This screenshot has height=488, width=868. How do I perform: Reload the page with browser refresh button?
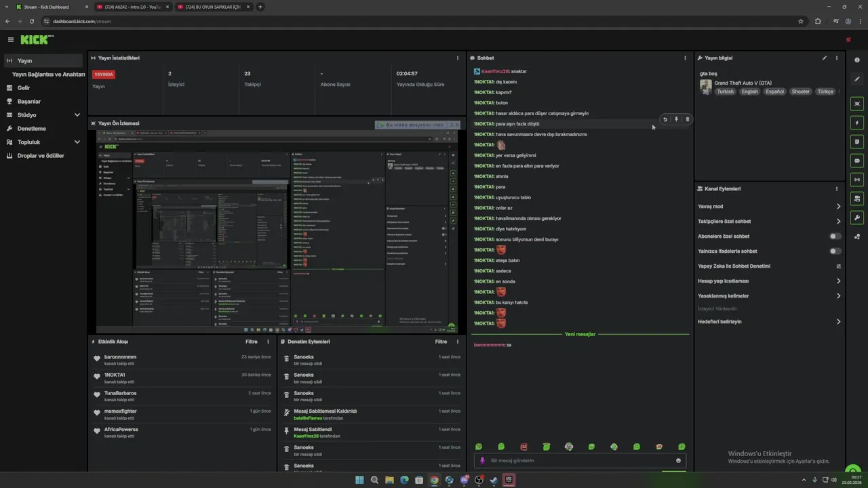[x=32, y=21]
